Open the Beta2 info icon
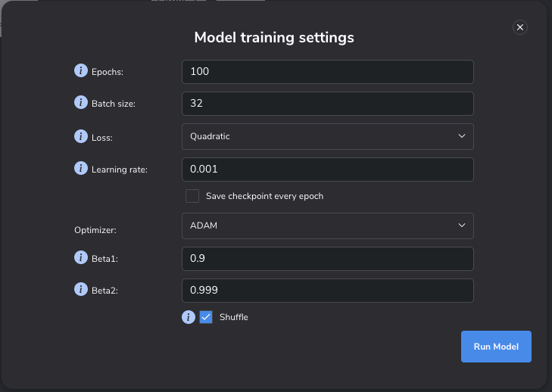This screenshot has height=392, width=552. (x=80, y=289)
